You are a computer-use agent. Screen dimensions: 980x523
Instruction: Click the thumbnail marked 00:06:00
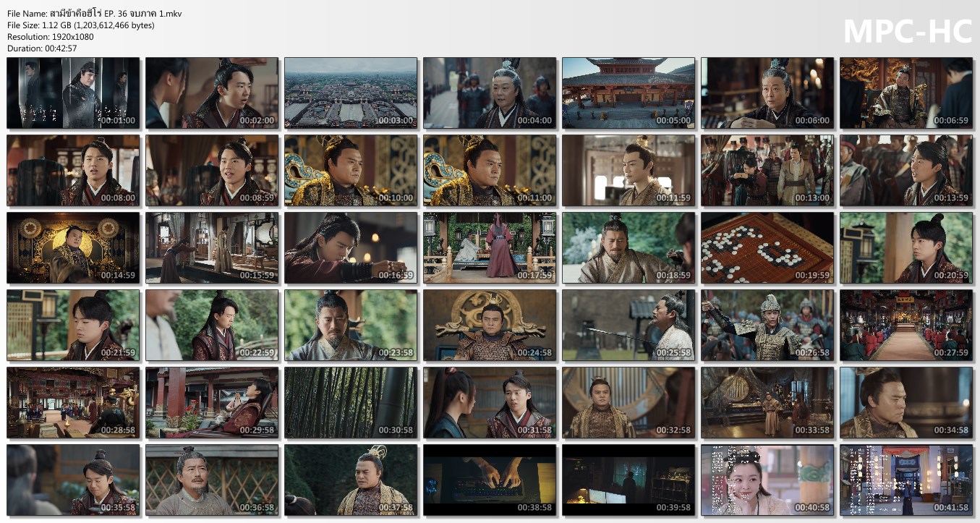click(767, 93)
